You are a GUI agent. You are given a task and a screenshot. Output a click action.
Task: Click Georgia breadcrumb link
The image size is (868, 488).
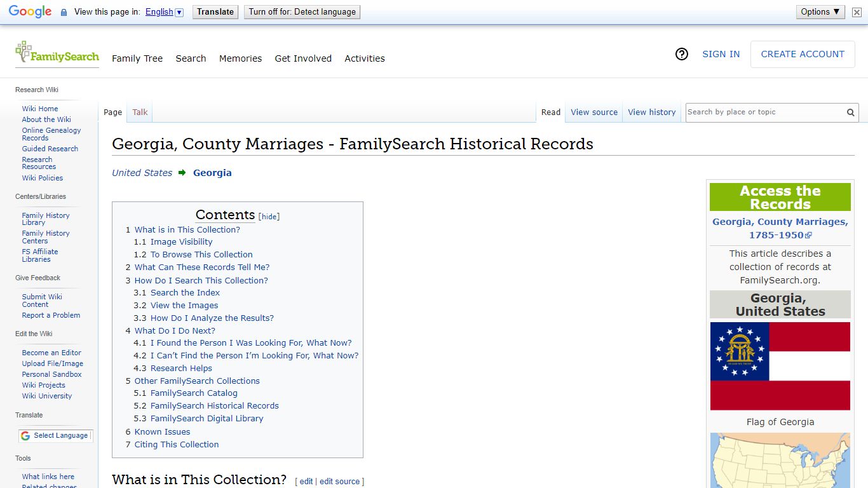(x=212, y=173)
